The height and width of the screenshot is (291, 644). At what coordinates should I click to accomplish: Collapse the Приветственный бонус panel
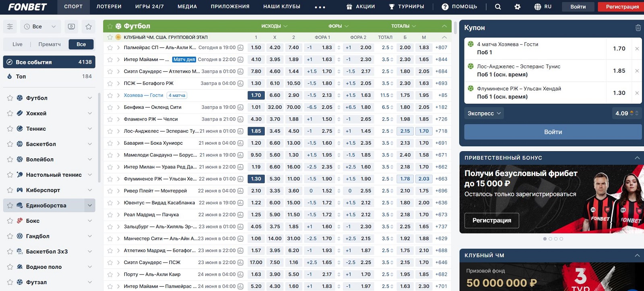tap(637, 158)
